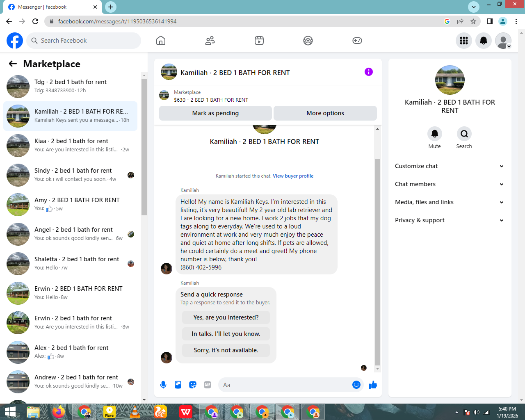
Task: Click the More options button
Action: pyautogui.click(x=325, y=113)
